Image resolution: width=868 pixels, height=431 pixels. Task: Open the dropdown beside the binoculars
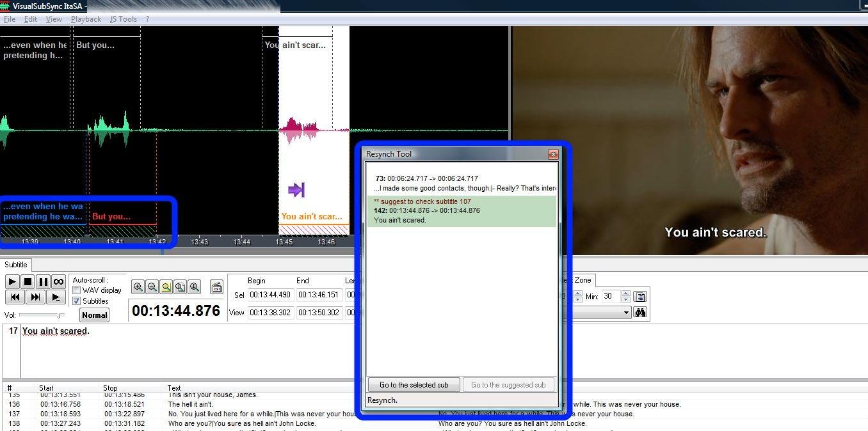626,313
